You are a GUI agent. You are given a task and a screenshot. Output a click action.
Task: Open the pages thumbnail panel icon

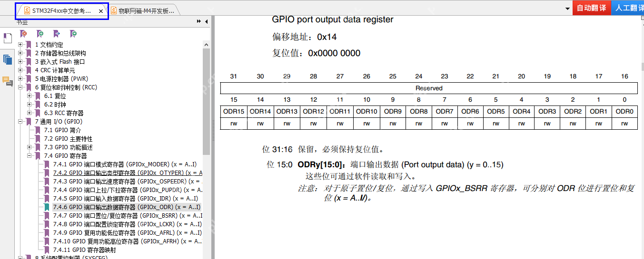pyautogui.click(x=8, y=60)
